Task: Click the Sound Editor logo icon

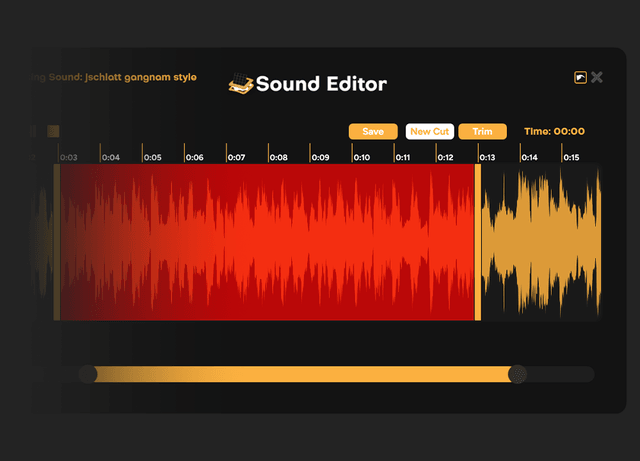Action: 241,84
